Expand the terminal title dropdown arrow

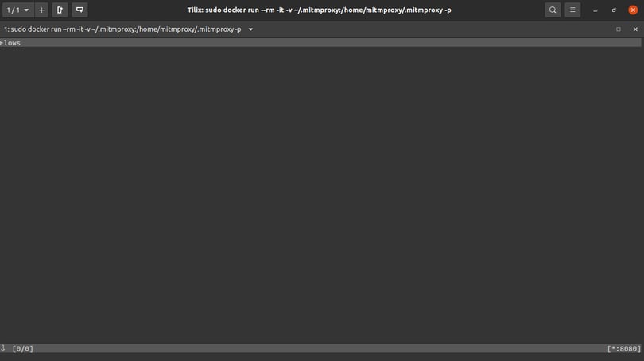[250, 29]
